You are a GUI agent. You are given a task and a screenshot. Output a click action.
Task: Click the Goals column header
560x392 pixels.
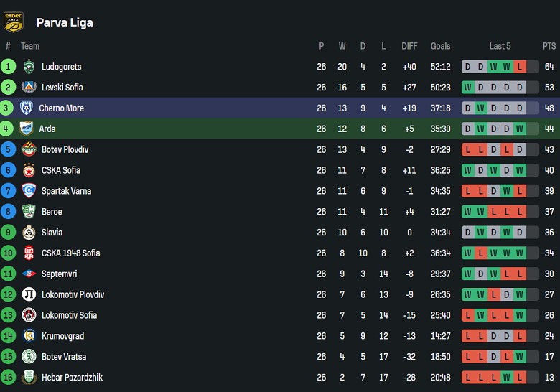coord(440,46)
